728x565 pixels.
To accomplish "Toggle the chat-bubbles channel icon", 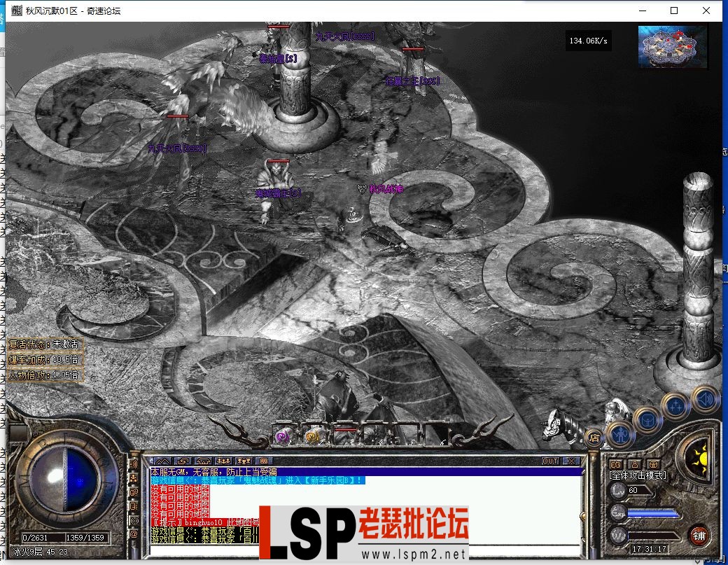I will pos(134,492).
